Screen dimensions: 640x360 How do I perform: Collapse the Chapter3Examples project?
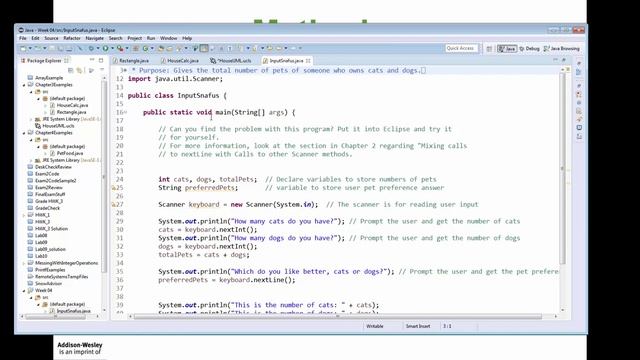[x=24, y=85]
